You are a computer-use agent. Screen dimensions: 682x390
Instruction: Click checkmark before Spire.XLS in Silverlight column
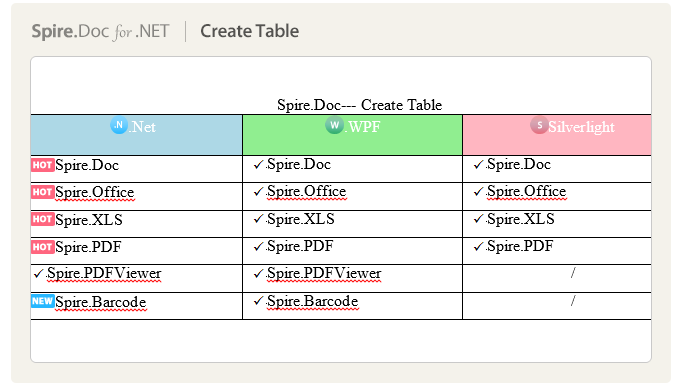pyautogui.click(x=478, y=219)
